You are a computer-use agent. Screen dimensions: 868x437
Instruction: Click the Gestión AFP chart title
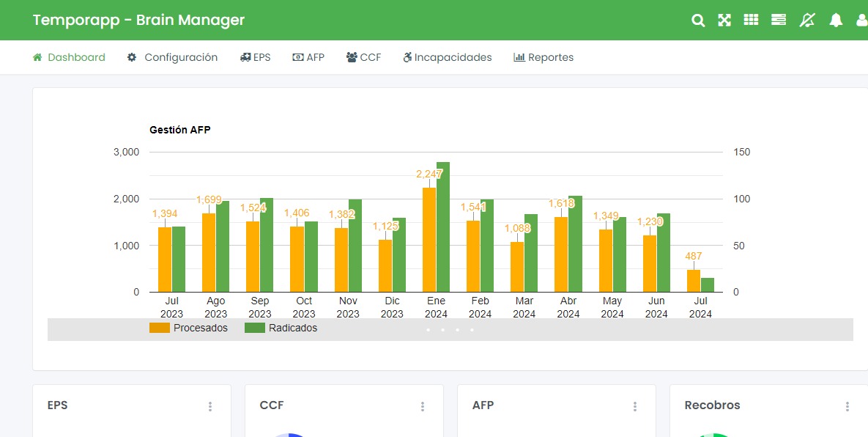click(180, 131)
